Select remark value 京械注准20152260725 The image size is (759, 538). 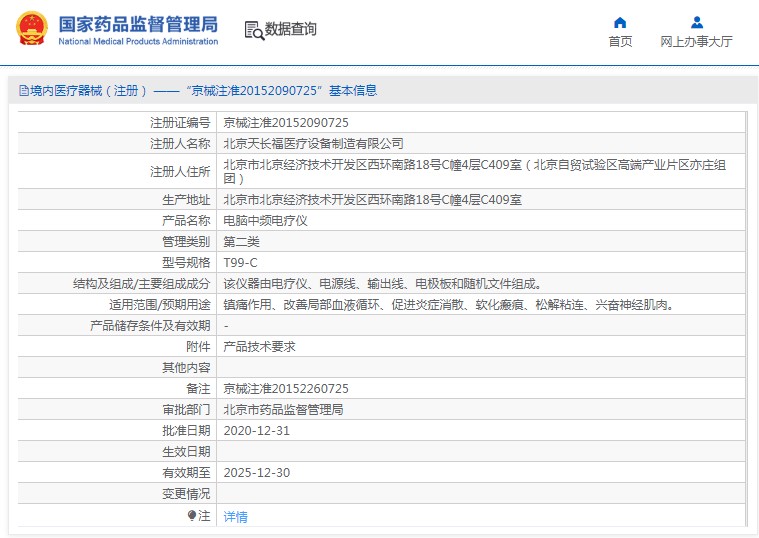tap(286, 389)
